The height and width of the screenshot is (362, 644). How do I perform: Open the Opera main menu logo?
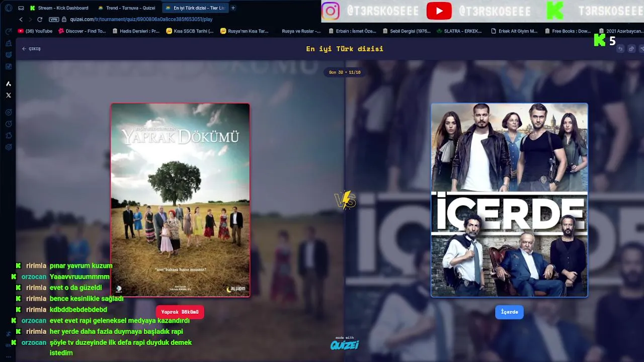pyautogui.click(x=8, y=8)
